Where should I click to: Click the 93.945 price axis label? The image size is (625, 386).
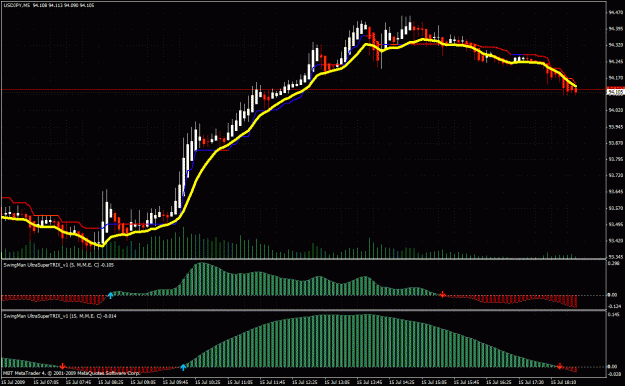[615, 127]
